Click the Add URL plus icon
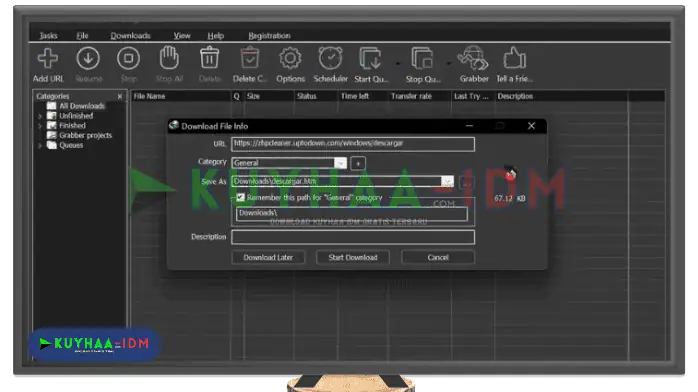 [x=48, y=58]
